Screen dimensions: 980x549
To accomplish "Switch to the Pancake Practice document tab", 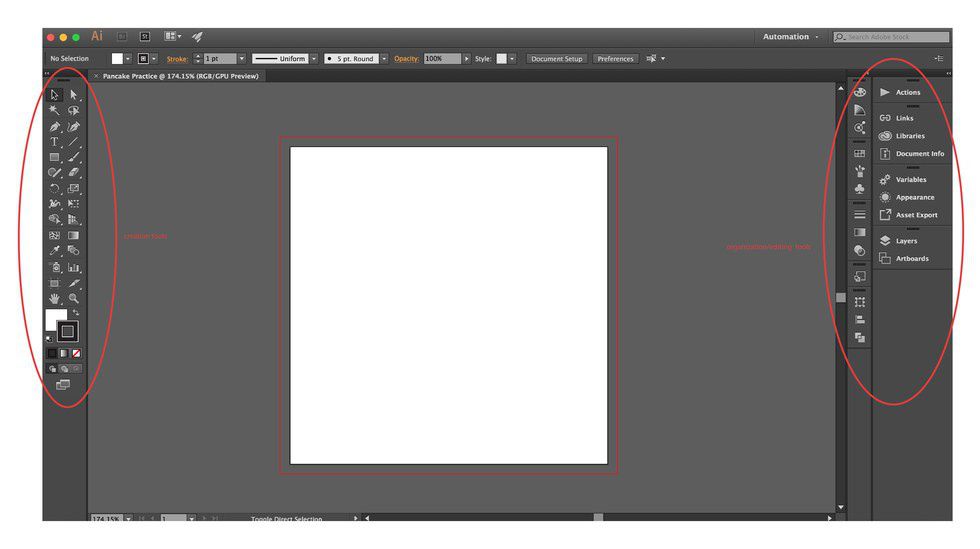I will tap(180, 76).
